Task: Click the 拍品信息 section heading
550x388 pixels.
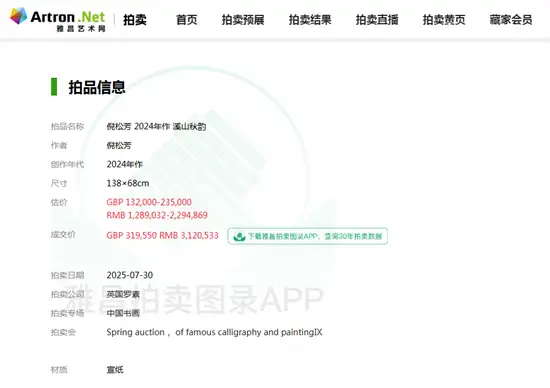Action: [97, 87]
